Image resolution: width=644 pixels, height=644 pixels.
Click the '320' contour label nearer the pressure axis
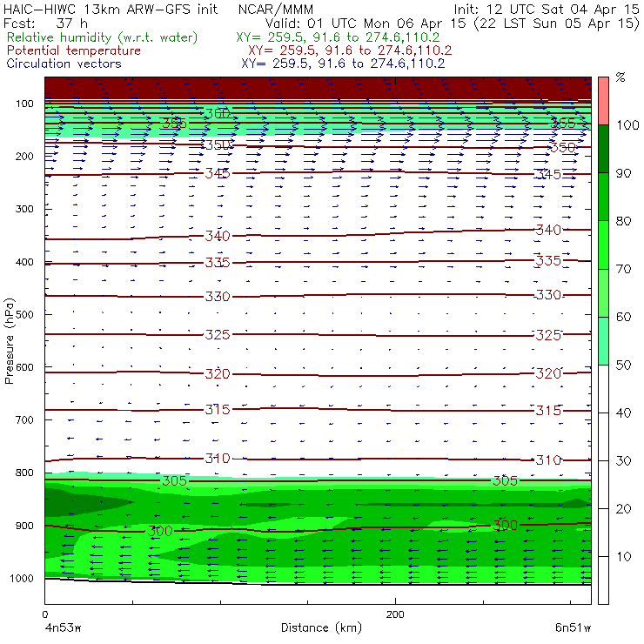(218, 373)
